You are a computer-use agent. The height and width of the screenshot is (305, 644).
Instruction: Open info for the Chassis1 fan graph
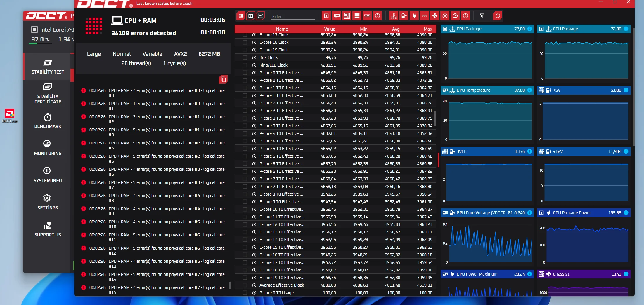626,274
